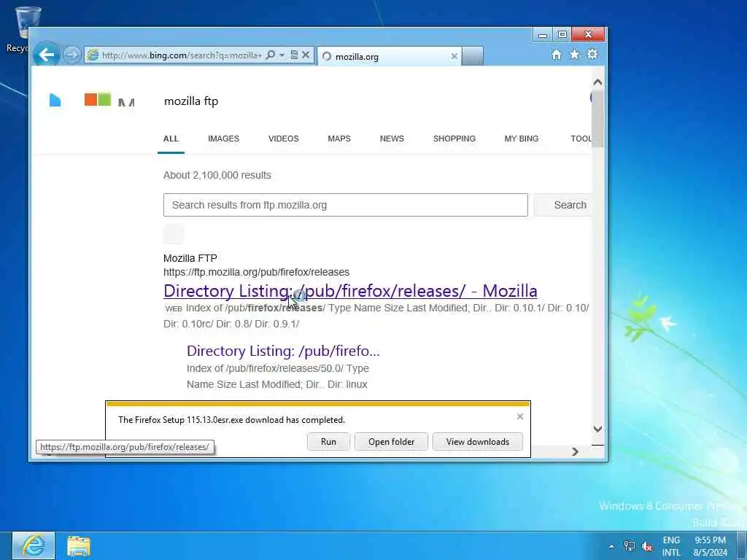Viewport: 747px width, 560px height.
Task: Click the horizontal scrollbar right arrow
Action: [575, 451]
